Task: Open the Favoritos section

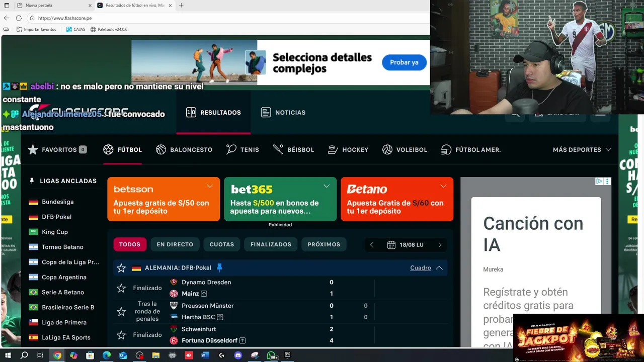Action: tap(57, 149)
